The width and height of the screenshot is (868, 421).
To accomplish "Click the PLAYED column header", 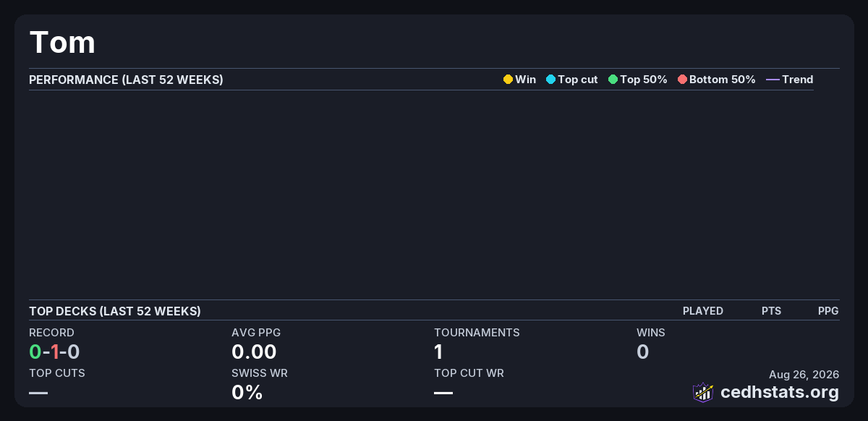I will pyautogui.click(x=703, y=311).
